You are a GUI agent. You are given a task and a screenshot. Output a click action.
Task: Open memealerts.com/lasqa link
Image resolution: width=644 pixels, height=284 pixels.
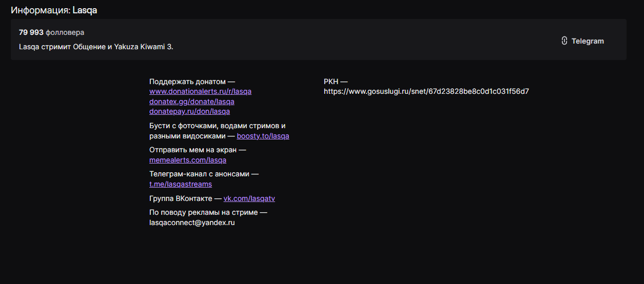[x=188, y=160]
